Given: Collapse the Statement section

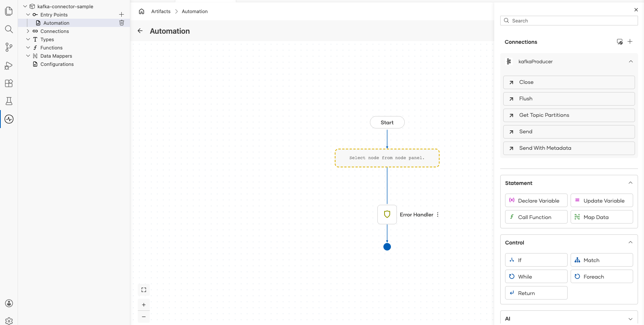Looking at the screenshot, I should (631, 183).
